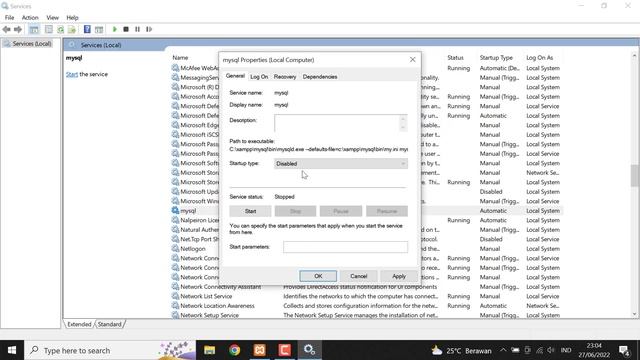Open the network icon in system tray
This screenshot has width=640, height=360.
coord(540,350)
